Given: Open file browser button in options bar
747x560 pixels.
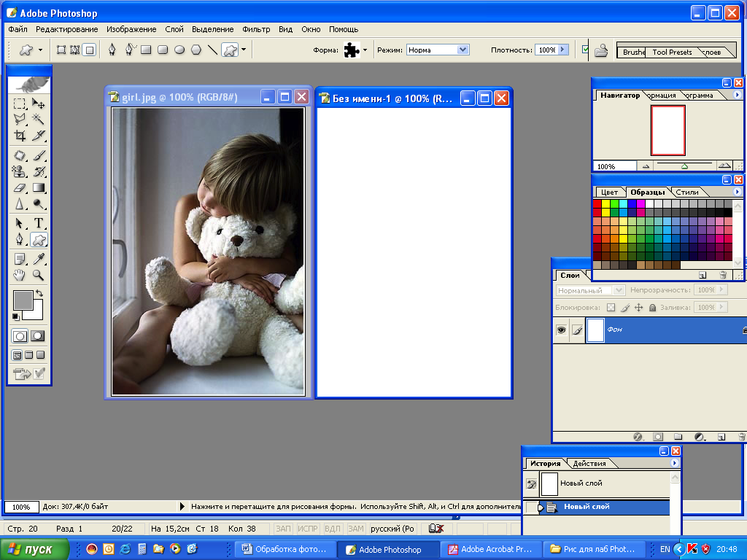Looking at the screenshot, I should 601,50.
